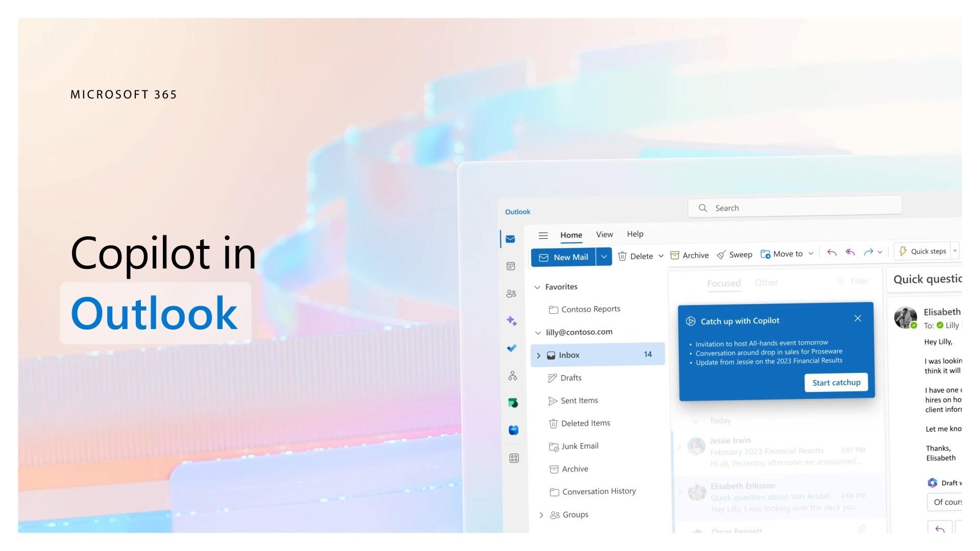
Task: Switch to the Other inbox tab
Action: point(766,282)
